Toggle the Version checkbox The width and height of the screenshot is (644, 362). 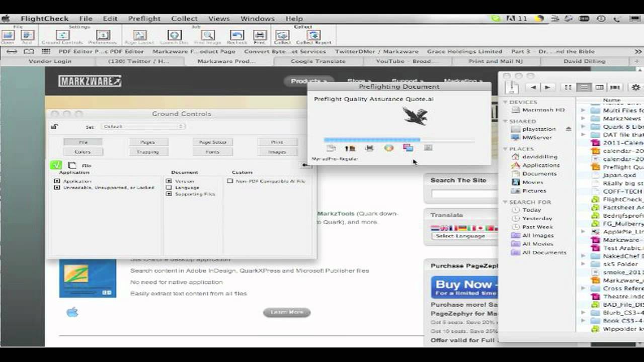169,181
